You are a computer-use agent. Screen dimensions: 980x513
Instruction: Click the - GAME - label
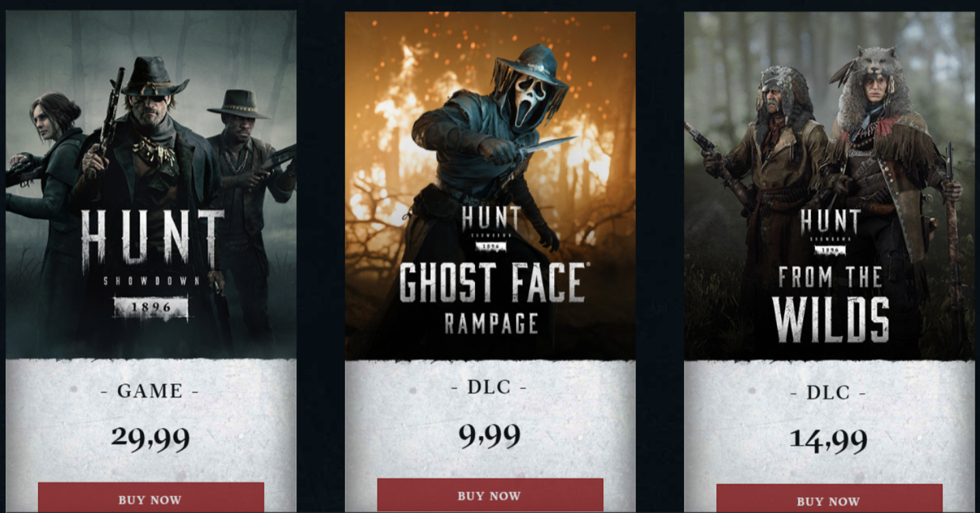pyautogui.click(x=150, y=391)
